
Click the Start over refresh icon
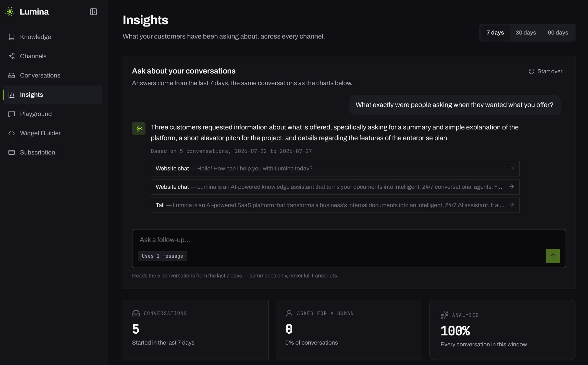531,71
